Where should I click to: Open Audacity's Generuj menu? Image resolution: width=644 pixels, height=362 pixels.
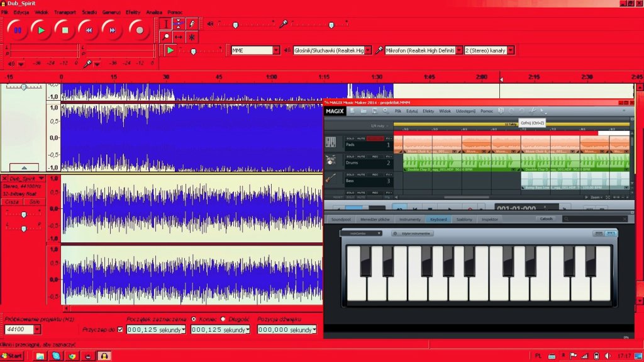point(111,13)
